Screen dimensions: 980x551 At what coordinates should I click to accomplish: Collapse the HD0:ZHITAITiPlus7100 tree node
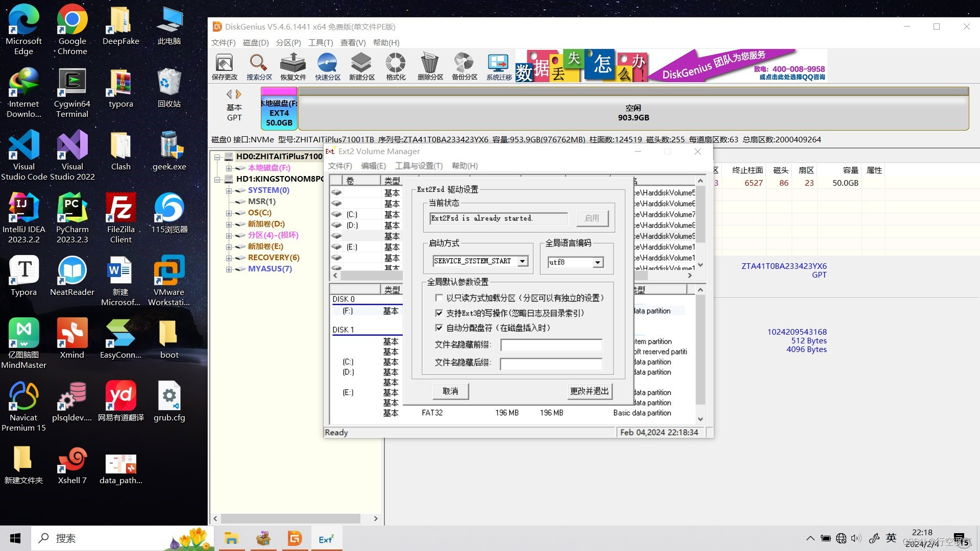217,157
